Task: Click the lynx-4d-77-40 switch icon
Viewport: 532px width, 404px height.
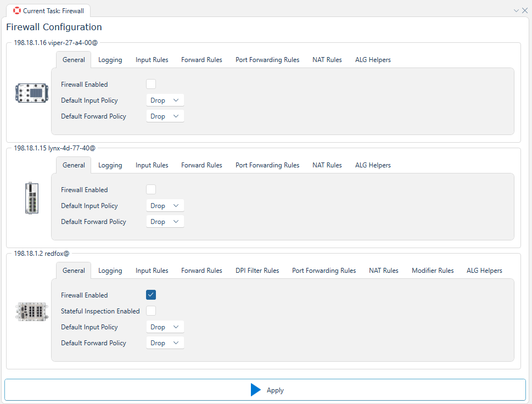Action: [32, 198]
